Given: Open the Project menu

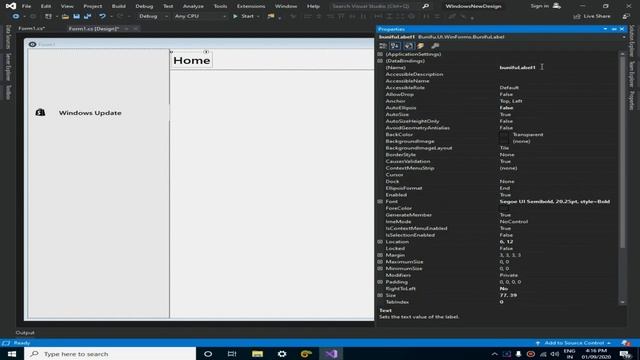Looking at the screenshot, I should (93, 6).
